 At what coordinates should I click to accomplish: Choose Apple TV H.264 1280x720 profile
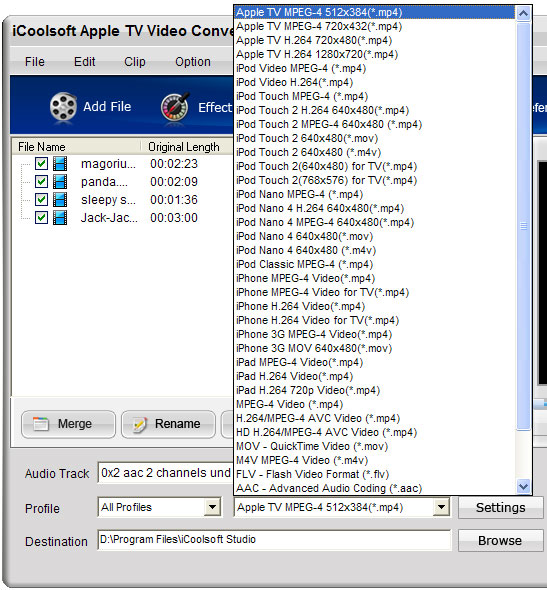(x=374, y=54)
